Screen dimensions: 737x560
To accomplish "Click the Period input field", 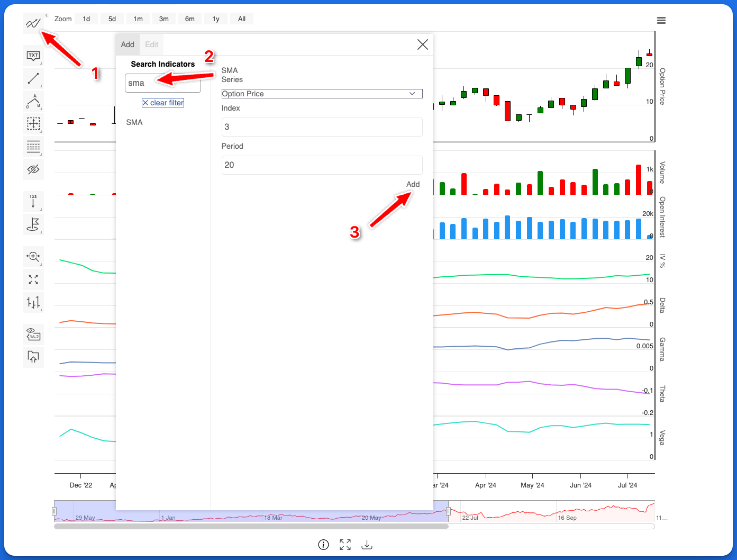I will click(x=322, y=165).
